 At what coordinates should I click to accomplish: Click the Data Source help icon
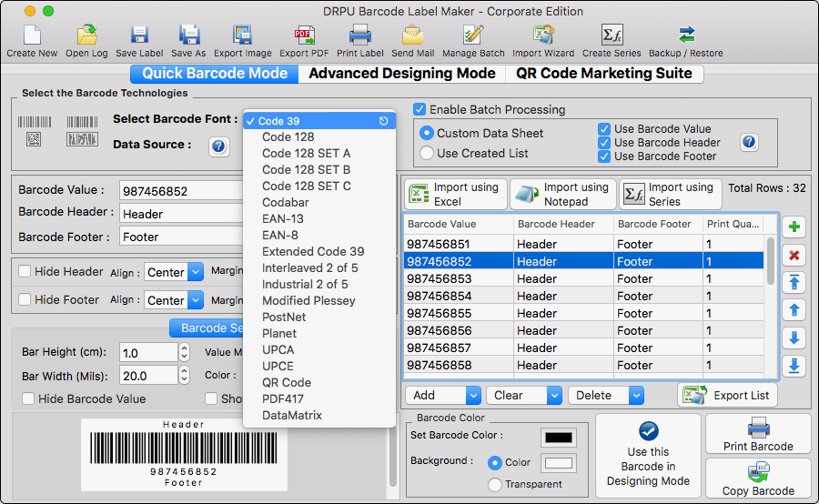pos(218,146)
